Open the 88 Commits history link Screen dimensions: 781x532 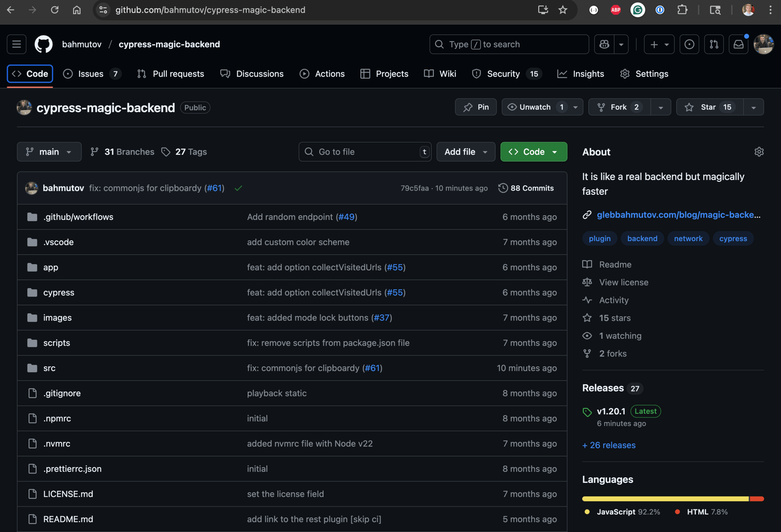point(526,188)
